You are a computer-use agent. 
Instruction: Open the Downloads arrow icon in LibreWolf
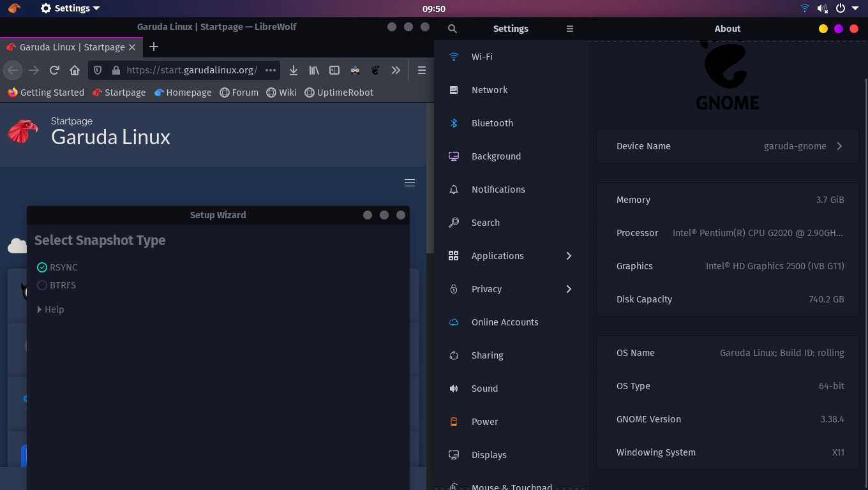pos(294,70)
